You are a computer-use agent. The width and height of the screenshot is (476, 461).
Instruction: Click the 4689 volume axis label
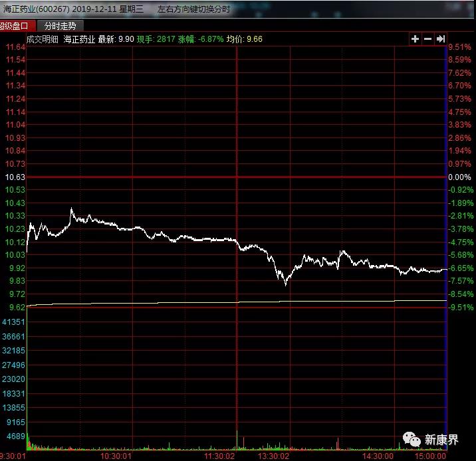pos(16,436)
